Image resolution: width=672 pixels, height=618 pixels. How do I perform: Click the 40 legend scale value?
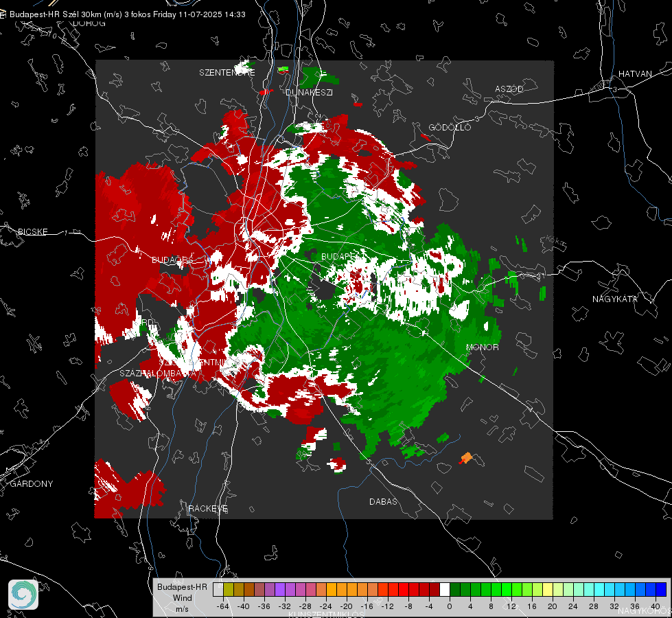point(656,606)
